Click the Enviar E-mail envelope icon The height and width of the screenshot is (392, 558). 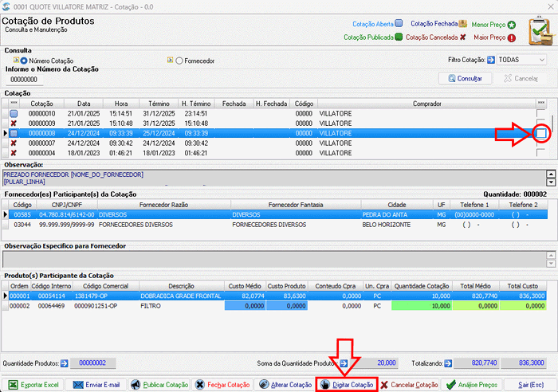click(x=78, y=385)
